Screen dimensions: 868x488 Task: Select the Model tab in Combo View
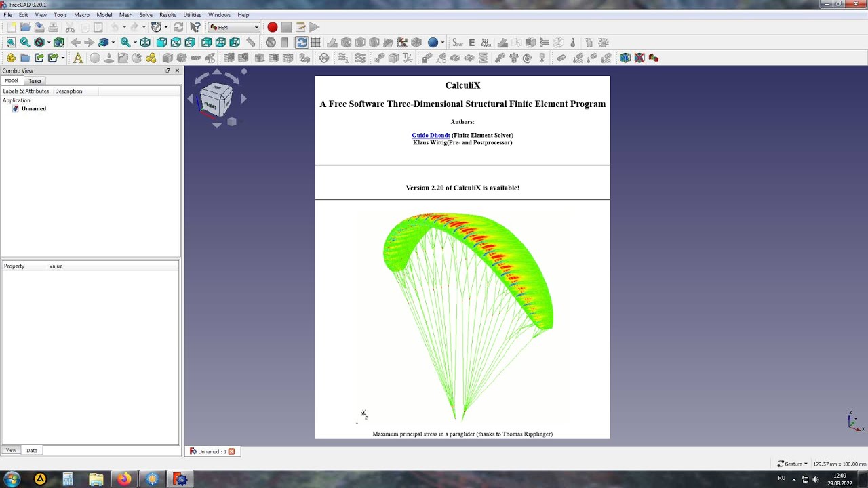point(12,81)
